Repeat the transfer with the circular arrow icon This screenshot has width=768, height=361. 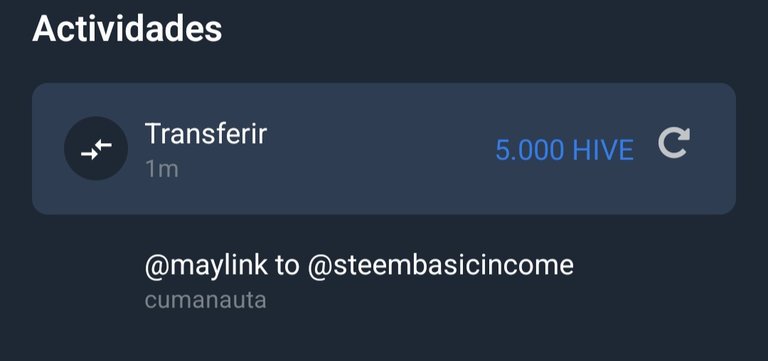674,143
